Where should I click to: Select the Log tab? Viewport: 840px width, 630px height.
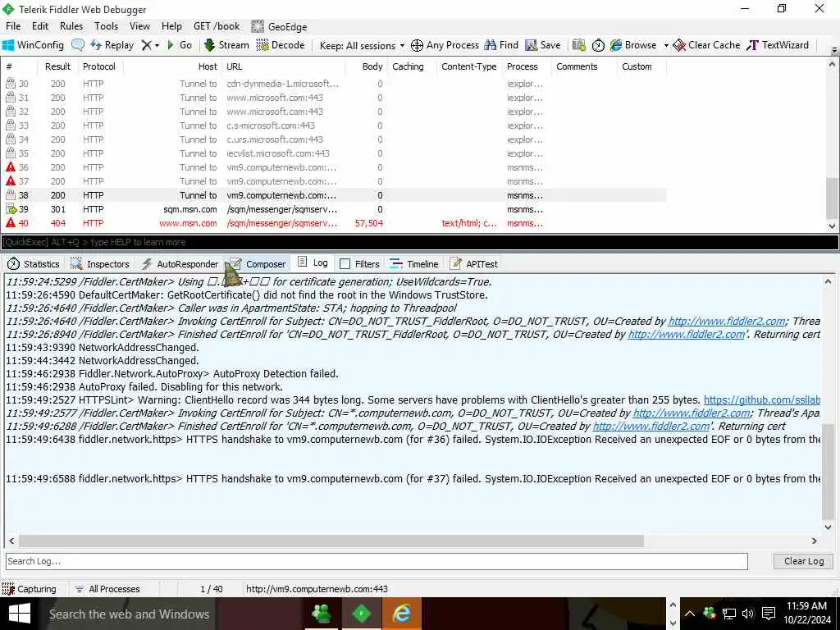coord(313,262)
